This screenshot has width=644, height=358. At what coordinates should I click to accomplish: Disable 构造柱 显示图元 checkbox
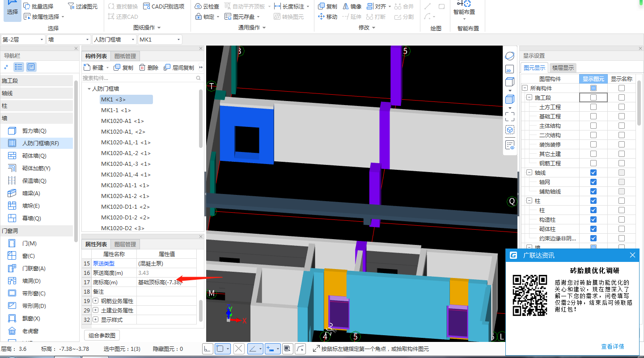[x=593, y=219]
